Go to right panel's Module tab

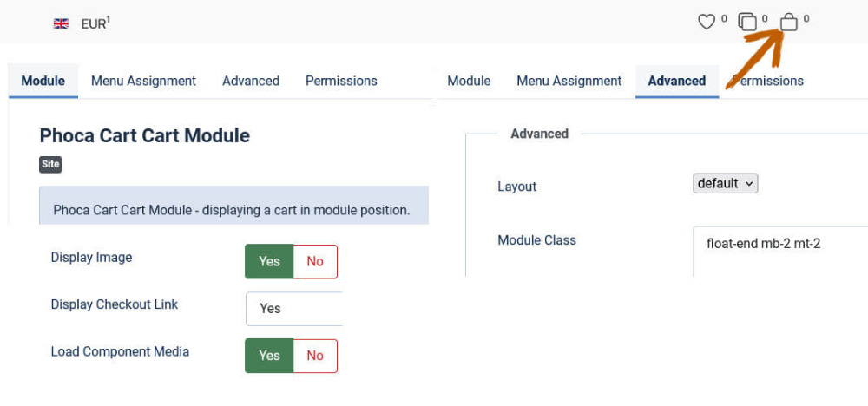[469, 81]
